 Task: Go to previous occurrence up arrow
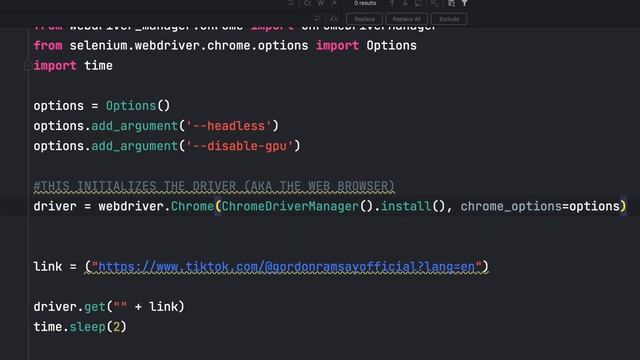[x=392, y=3]
